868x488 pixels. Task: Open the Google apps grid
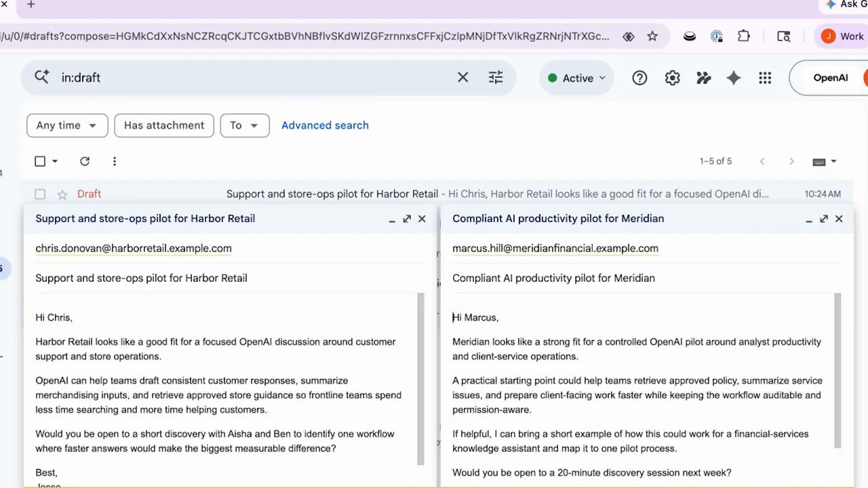pos(765,78)
